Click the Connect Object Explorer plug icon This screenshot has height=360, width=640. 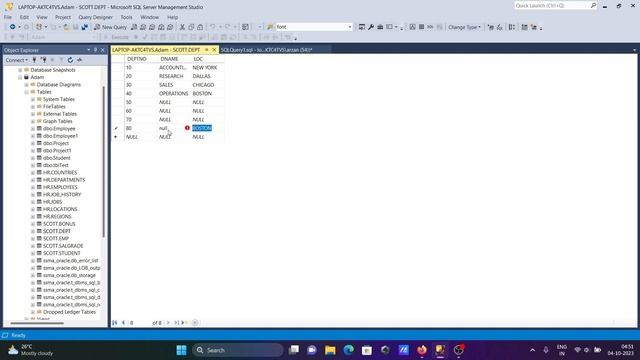pos(34,60)
